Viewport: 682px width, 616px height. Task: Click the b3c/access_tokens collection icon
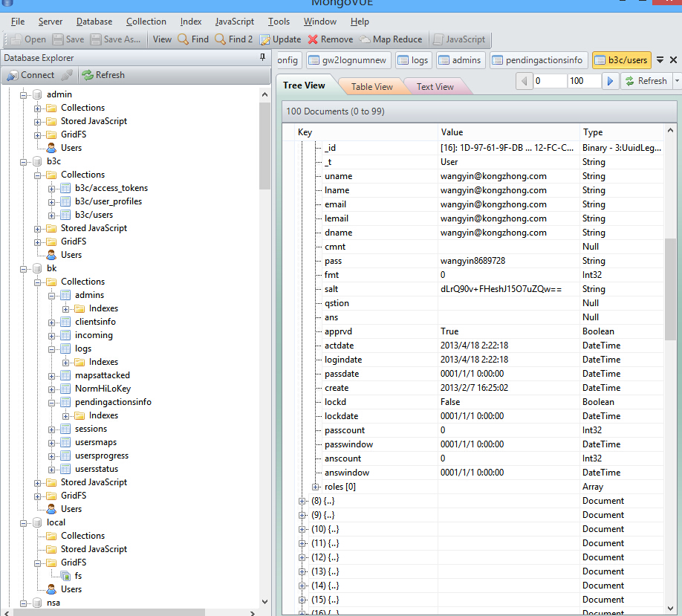tap(65, 188)
